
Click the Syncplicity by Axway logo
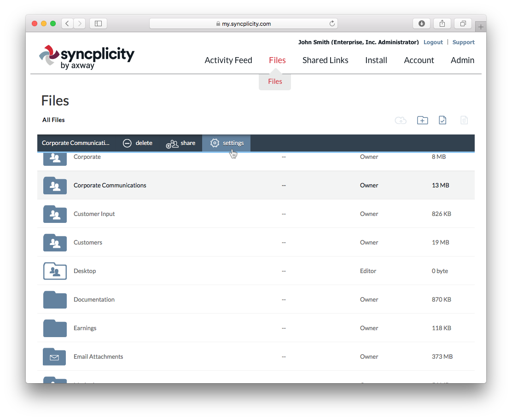click(87, 57)
